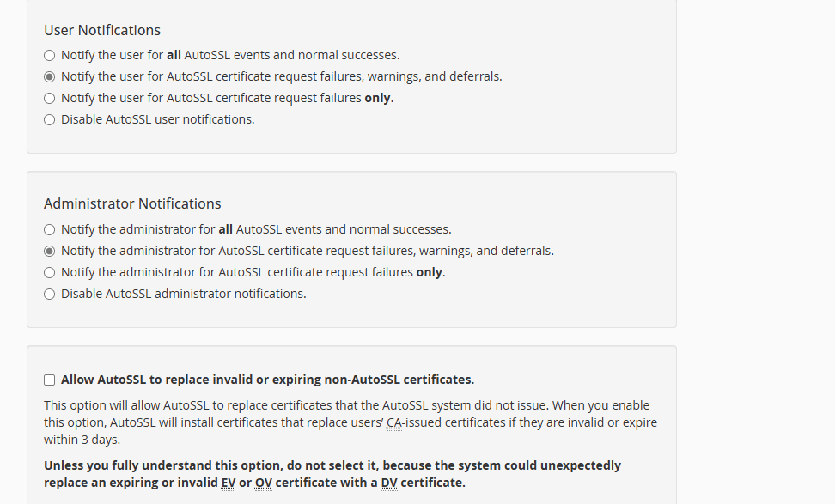This screenshot has width=835, height=504.
Task: Select notify administrator for all AutoSSL events
Action: [50, 230]
